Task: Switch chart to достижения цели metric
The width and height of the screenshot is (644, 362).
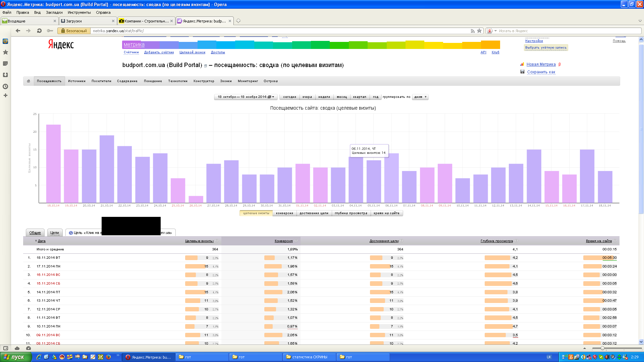Action: [314, 213]
